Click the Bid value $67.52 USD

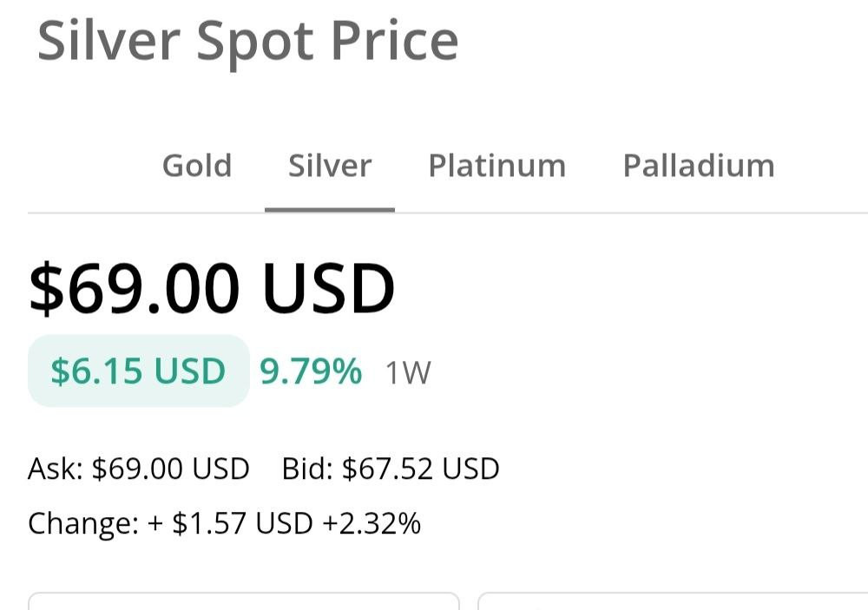[421, 469]
